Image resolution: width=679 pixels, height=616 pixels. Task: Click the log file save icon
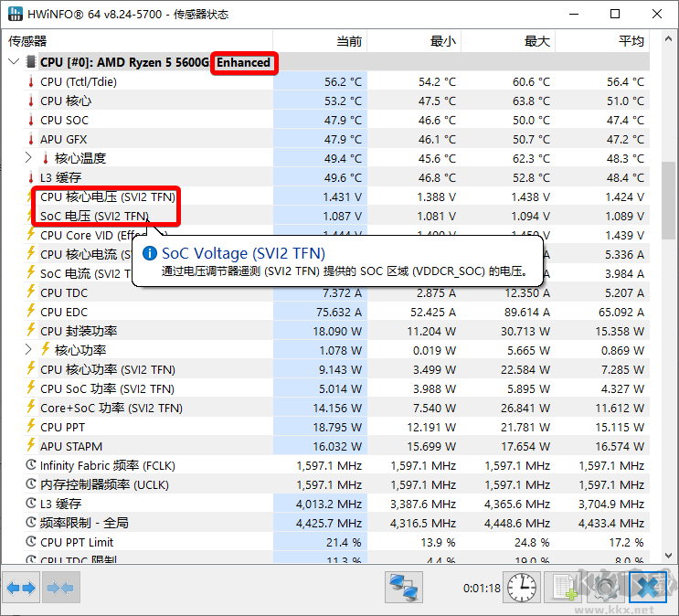click(x=561, y=587)
